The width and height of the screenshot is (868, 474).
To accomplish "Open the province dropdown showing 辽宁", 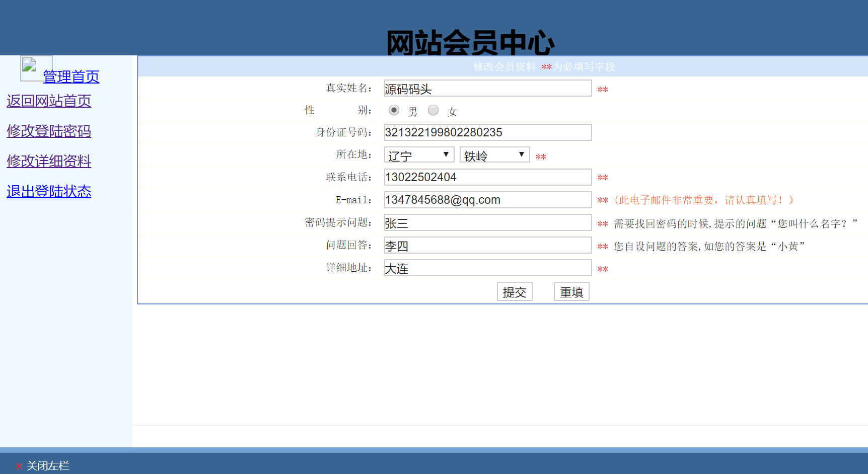I will tap(418, 154).
